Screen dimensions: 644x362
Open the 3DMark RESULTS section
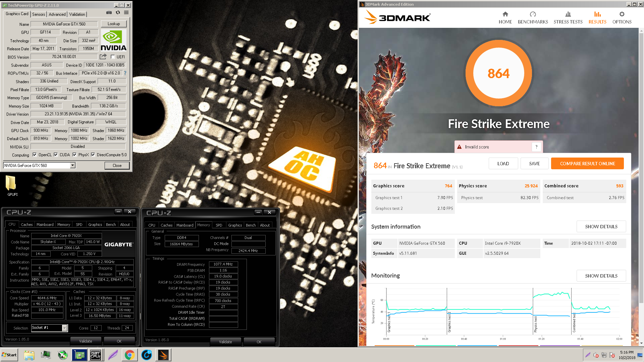597,18
